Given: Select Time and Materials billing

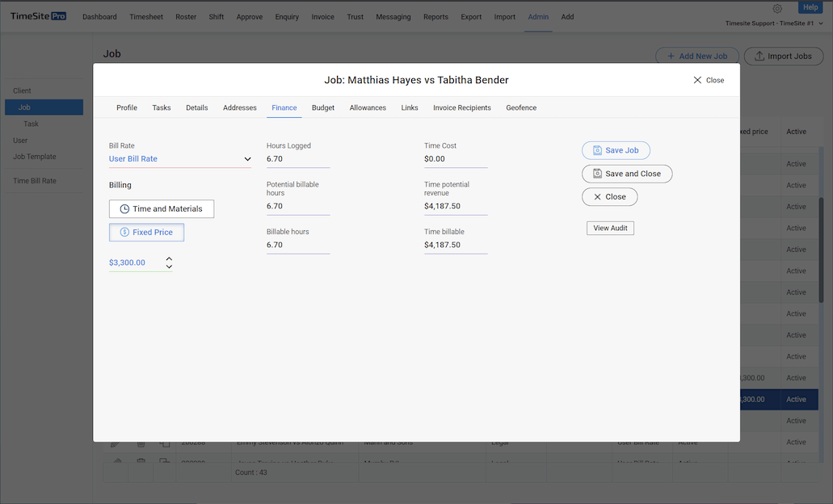Looking at the screenshot, I should 162,208.
